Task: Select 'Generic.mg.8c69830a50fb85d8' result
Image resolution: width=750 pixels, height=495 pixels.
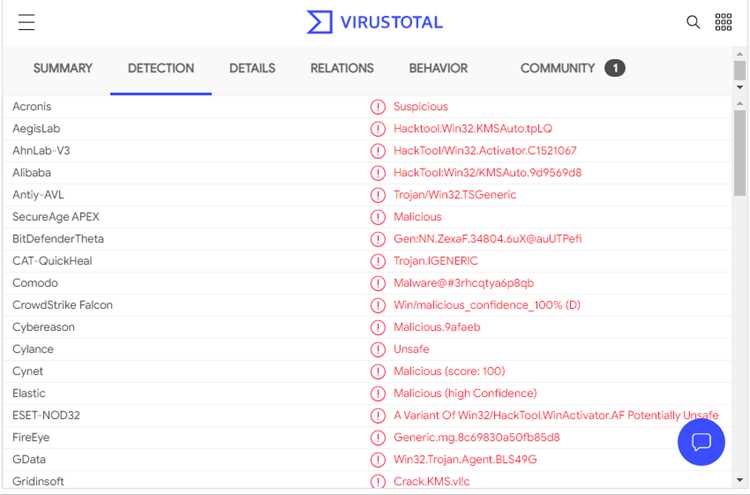Action: [x=476, y=437]
